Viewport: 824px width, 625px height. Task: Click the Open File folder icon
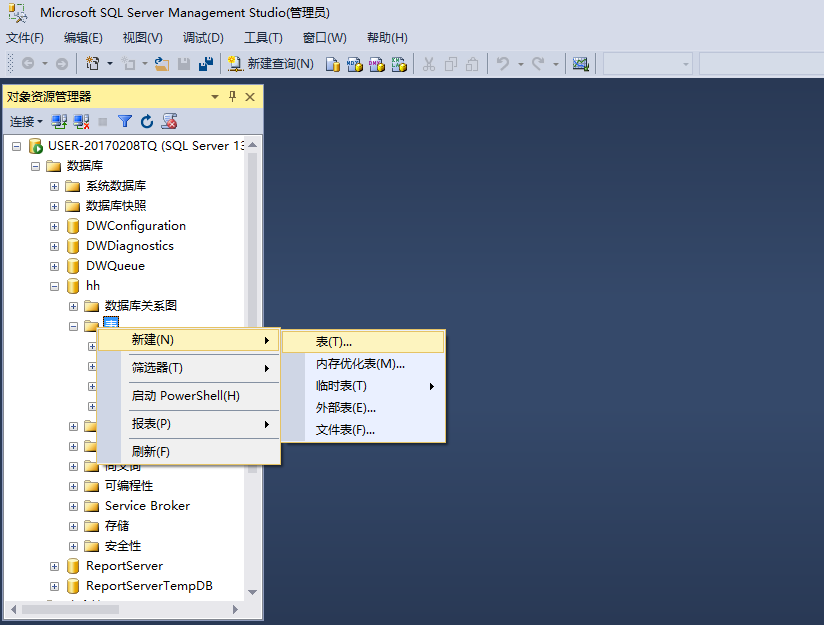(162, 64)
